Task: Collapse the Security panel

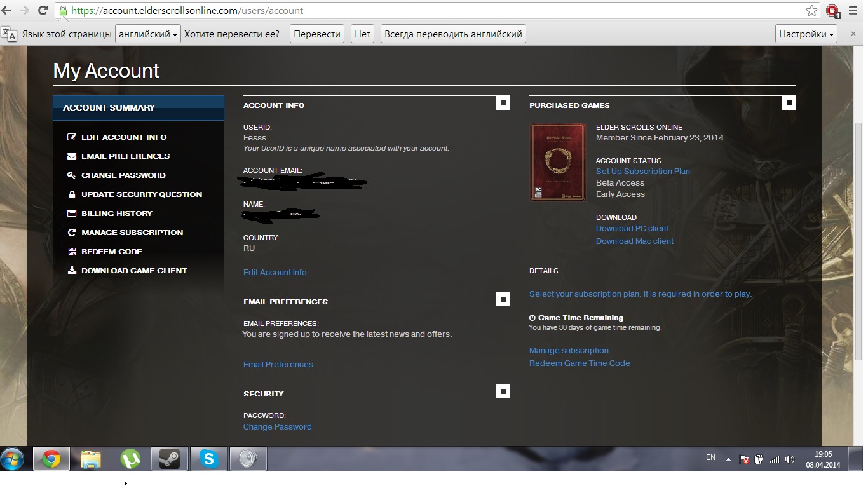Action: click(503, 391)
